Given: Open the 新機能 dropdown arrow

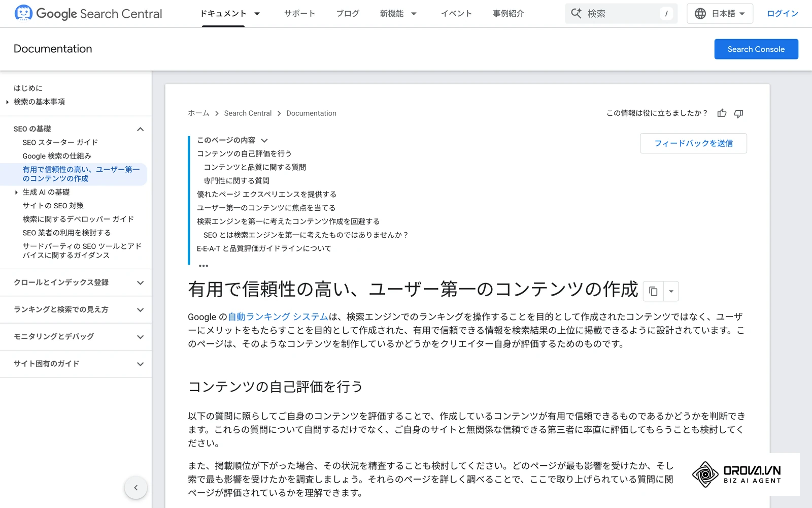Looking at the screenshot, I should (414, 14).
